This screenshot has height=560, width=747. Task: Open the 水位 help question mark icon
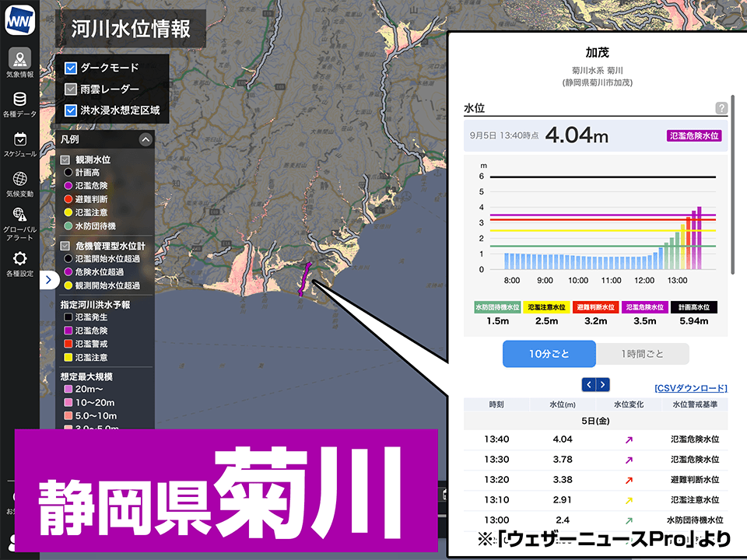723,108
